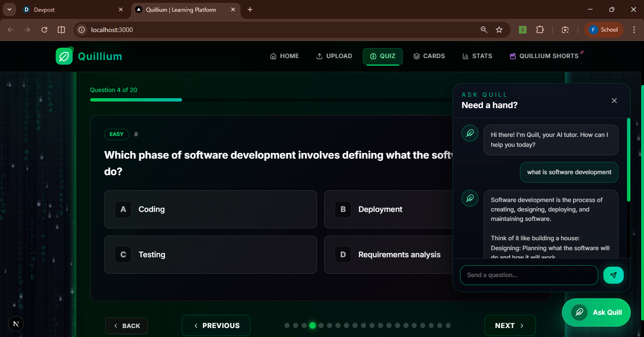Focus the Send a question input
This screenshot has height=337, width=644.
[529, 275]
